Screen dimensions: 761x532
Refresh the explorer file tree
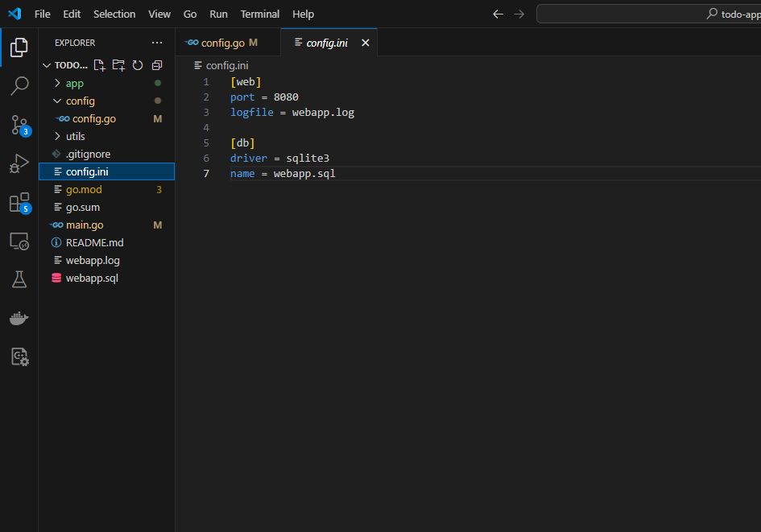click(138, 65)
